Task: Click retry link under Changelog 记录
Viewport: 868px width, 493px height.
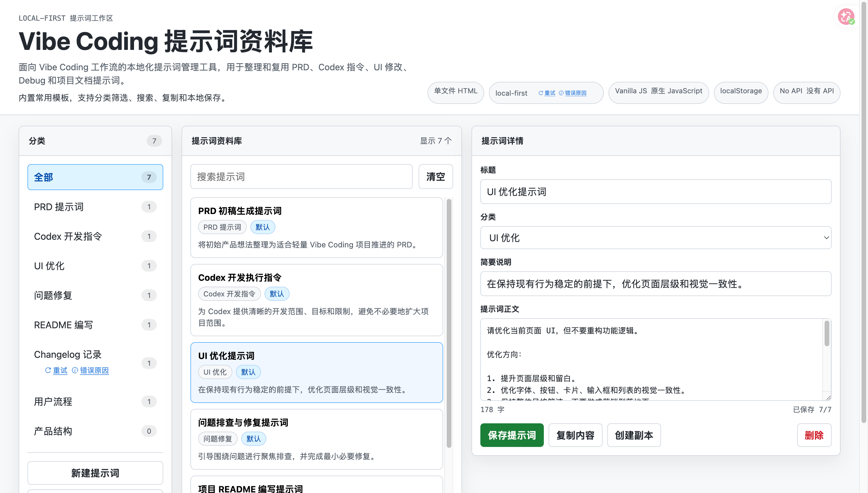Action: pos(56,370)
